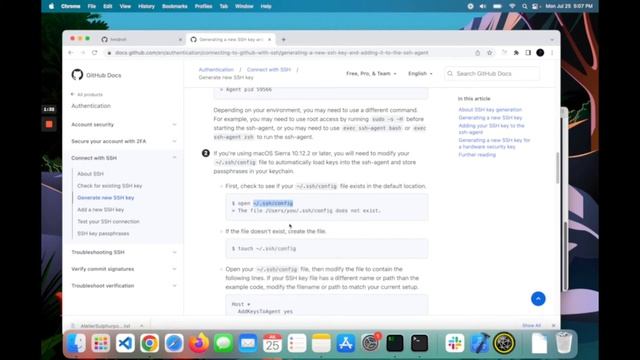Open the Bookmarks menu
This screenshot has height=360, width=640.
coord(174,6)
